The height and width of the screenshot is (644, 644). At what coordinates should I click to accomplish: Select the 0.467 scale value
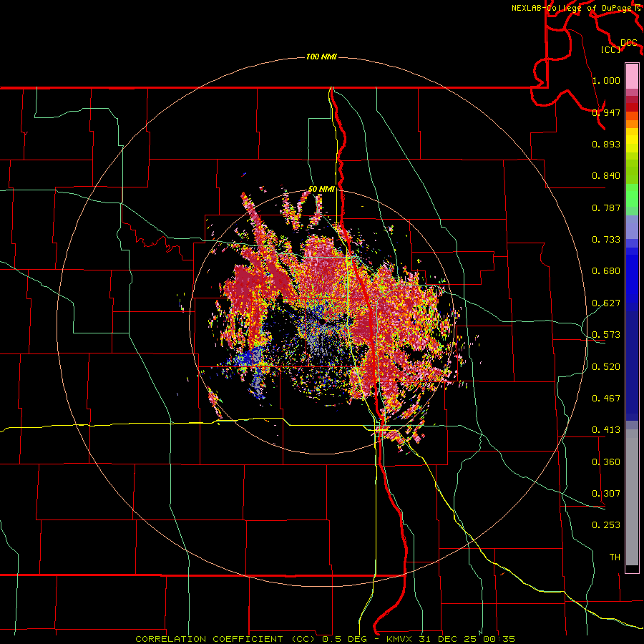point(606,398)
